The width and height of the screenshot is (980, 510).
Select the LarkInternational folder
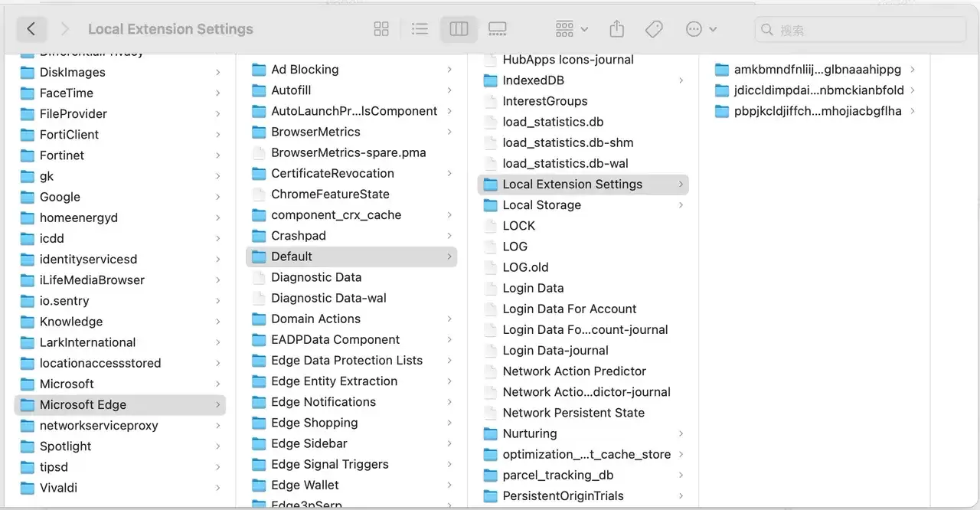click(120, 342)
